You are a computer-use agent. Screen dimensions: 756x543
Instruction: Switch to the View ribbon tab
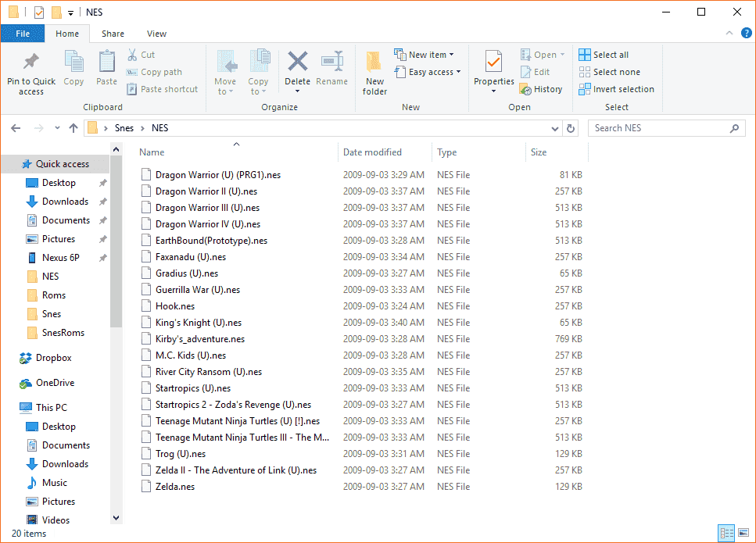click(156, 34)
